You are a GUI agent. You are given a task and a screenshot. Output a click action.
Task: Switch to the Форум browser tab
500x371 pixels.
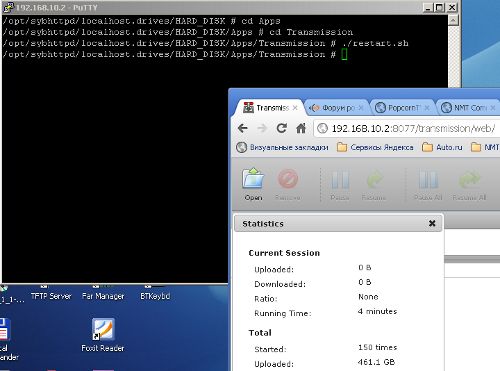tap(337, 108)
